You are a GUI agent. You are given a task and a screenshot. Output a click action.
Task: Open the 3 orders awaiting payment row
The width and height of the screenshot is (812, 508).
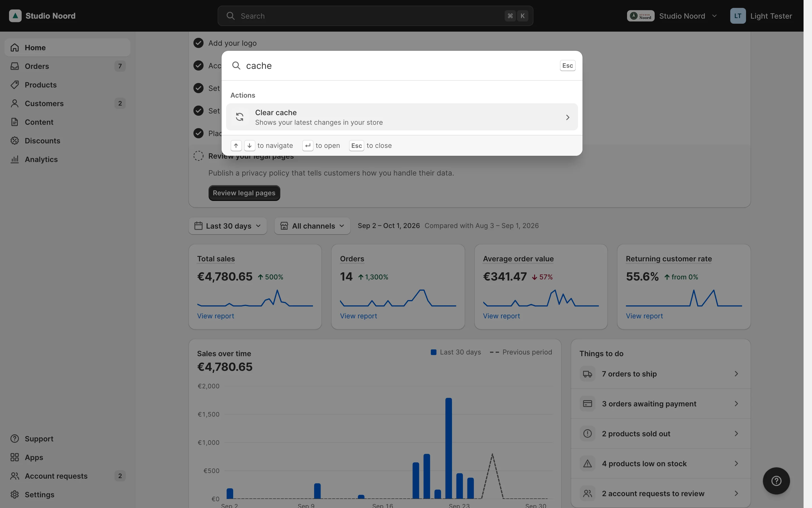[661, 404]
